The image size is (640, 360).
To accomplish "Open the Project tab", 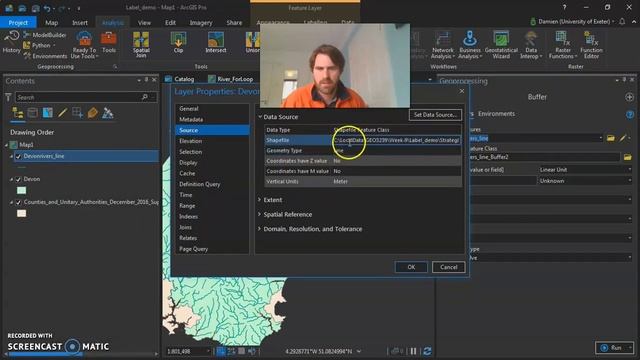I will (18, 22).
